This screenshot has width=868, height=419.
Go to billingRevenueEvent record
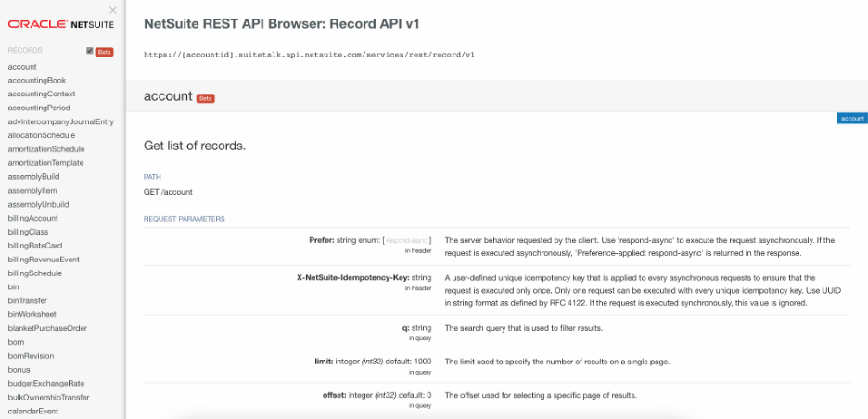click(44, 260)
